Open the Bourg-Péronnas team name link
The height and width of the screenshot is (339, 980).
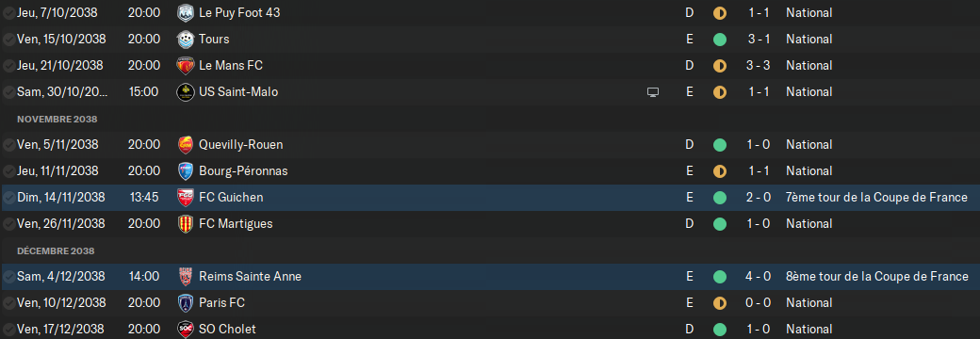243,170
